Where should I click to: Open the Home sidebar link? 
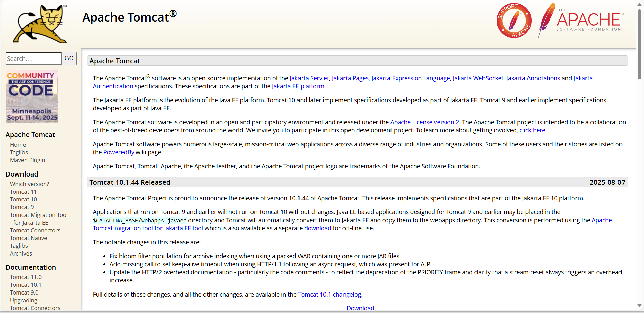point(18,145)
